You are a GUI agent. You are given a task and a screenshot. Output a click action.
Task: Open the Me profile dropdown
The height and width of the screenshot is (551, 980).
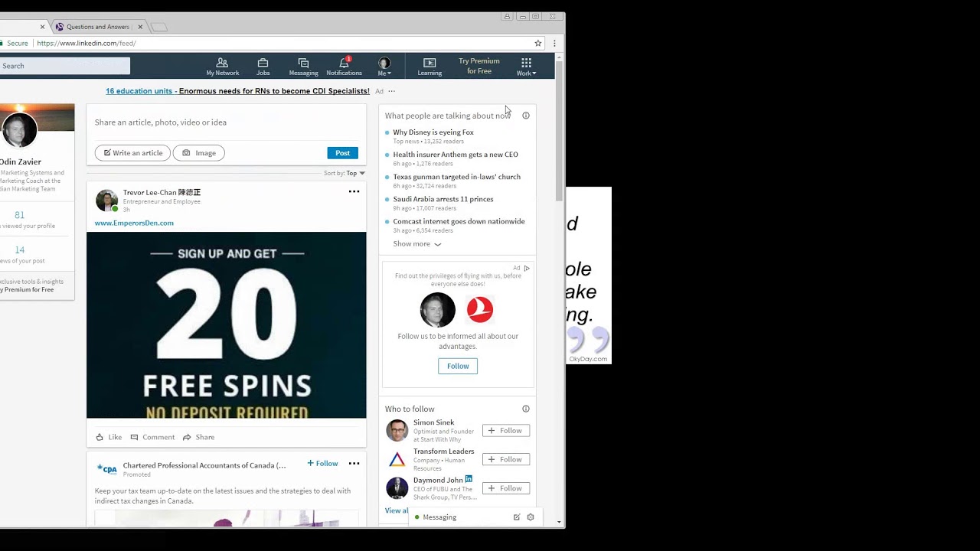(384, 67)
